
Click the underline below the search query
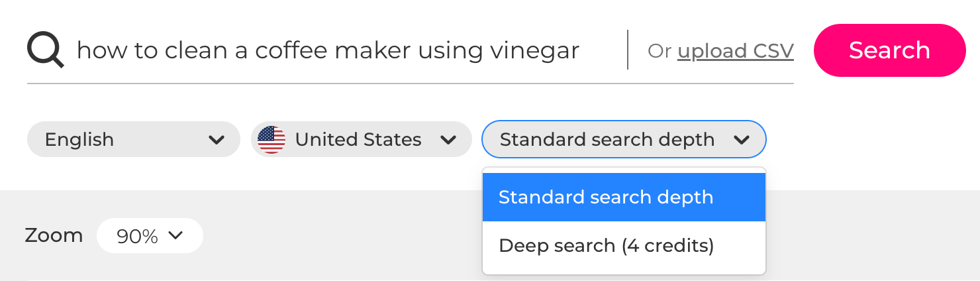(x=411, y=84)
